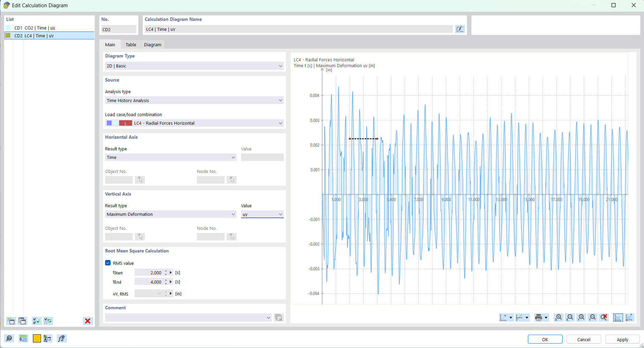Zoom in on the X axis

(558, 318)
